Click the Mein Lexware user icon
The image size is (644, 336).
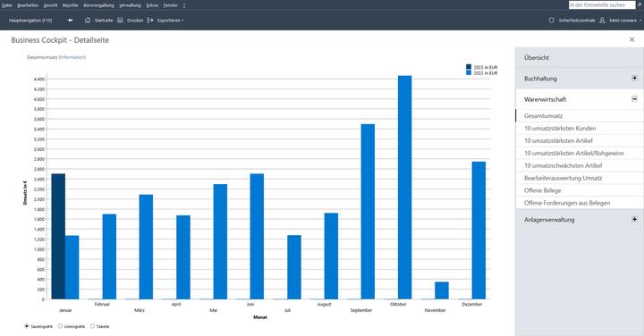[602, 20]
